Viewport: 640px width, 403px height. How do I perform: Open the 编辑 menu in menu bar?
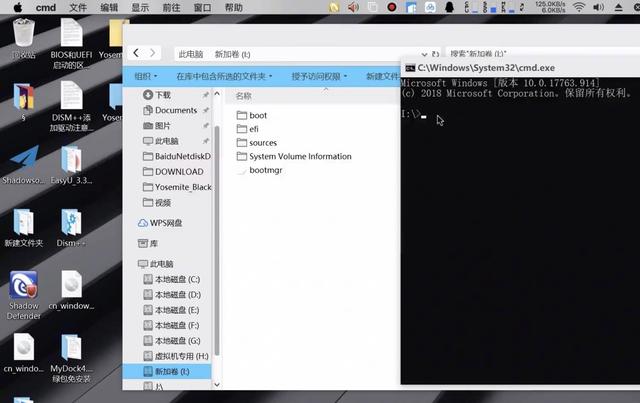pyautogui.click(x=109, y=7)
